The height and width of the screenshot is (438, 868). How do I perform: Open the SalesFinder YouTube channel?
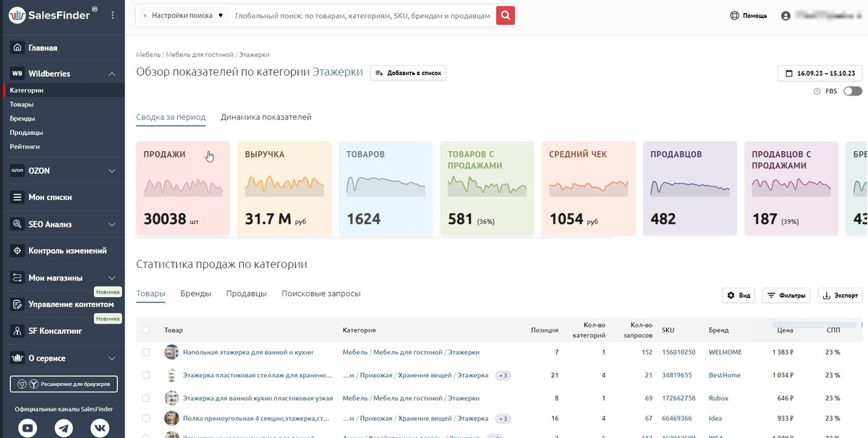click(28, 428)
